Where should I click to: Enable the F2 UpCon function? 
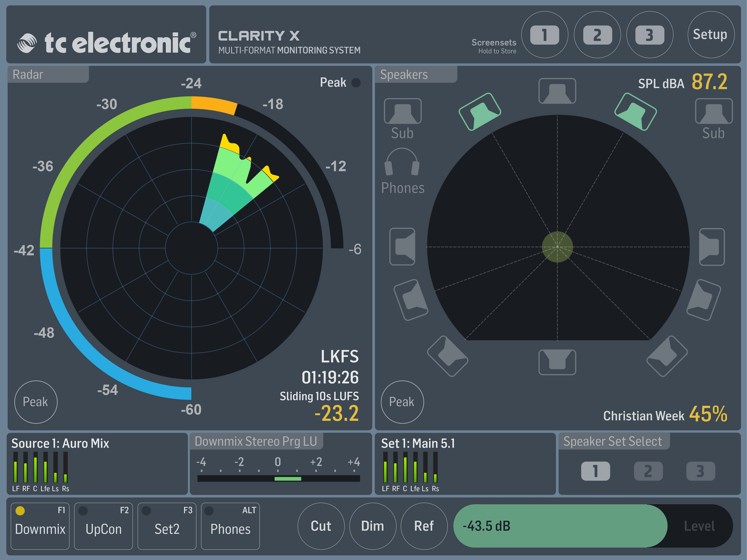tap(103, 526)
